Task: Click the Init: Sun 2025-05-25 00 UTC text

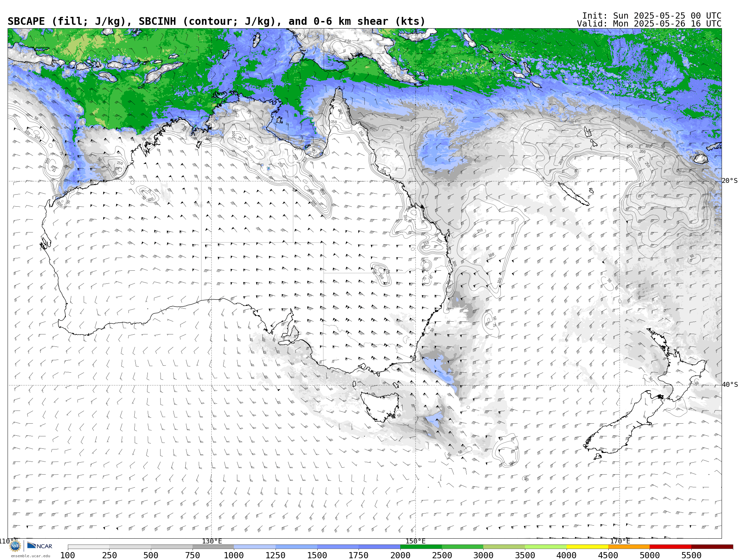Action: (652, 16)
